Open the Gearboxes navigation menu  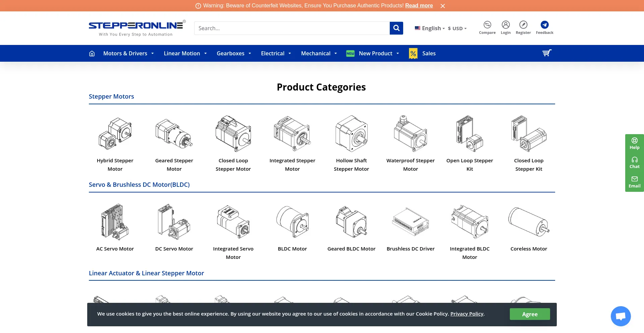(x=233, y=54)
